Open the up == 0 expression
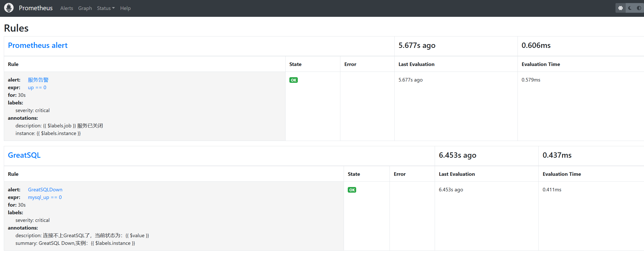Viewport: 644px width, 253px height. [37, 87]
